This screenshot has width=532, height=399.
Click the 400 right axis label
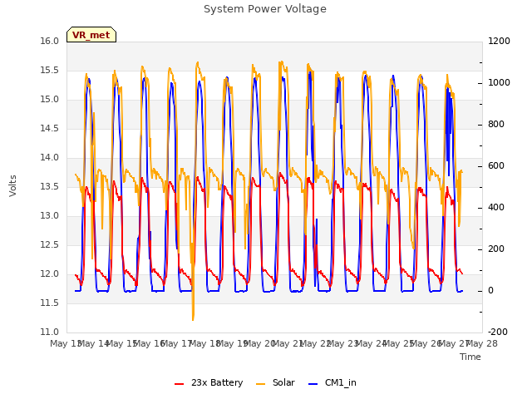[496, 208]
